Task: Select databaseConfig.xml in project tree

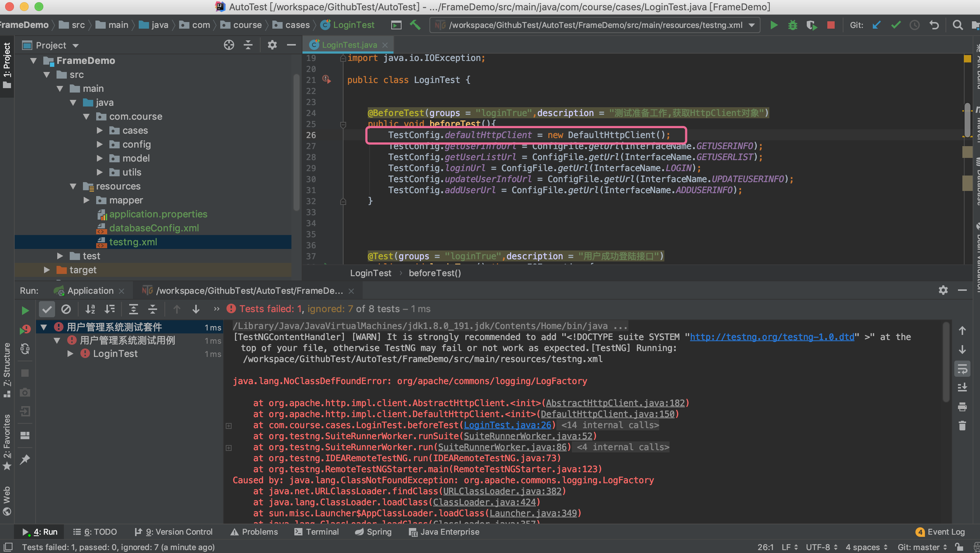Action: click(154, 228)
